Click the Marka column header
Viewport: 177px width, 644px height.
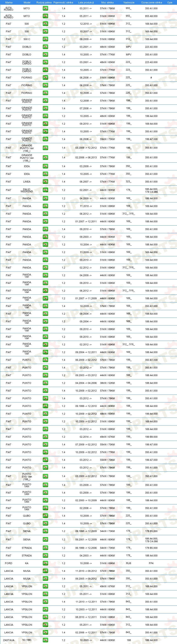9,2
